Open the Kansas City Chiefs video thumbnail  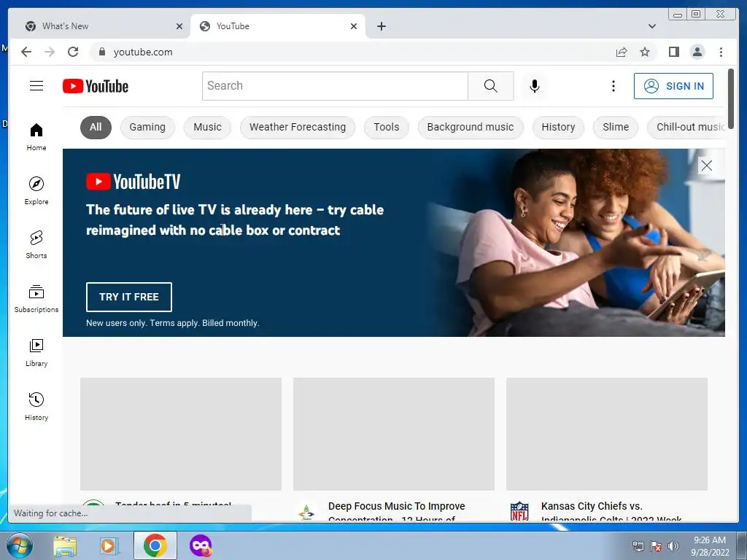(x=606, y=434)
